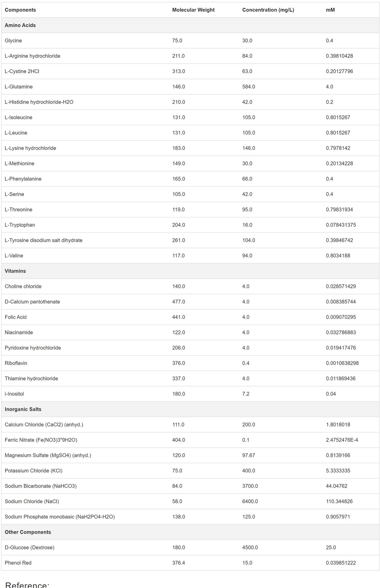This screenshot has width=380, height=588.
Task: Click the mM column header
Action: tap(330, 10)
